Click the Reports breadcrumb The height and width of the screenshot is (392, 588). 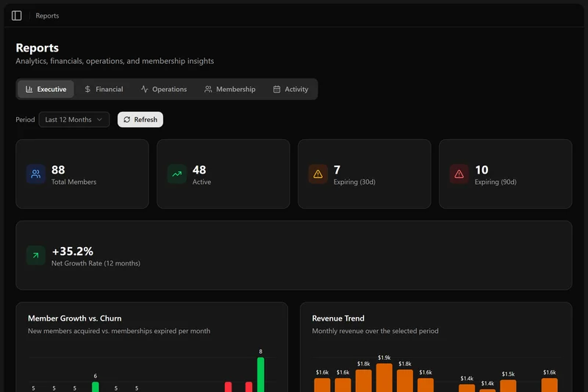pyautogui.click(x=47, y=15)
